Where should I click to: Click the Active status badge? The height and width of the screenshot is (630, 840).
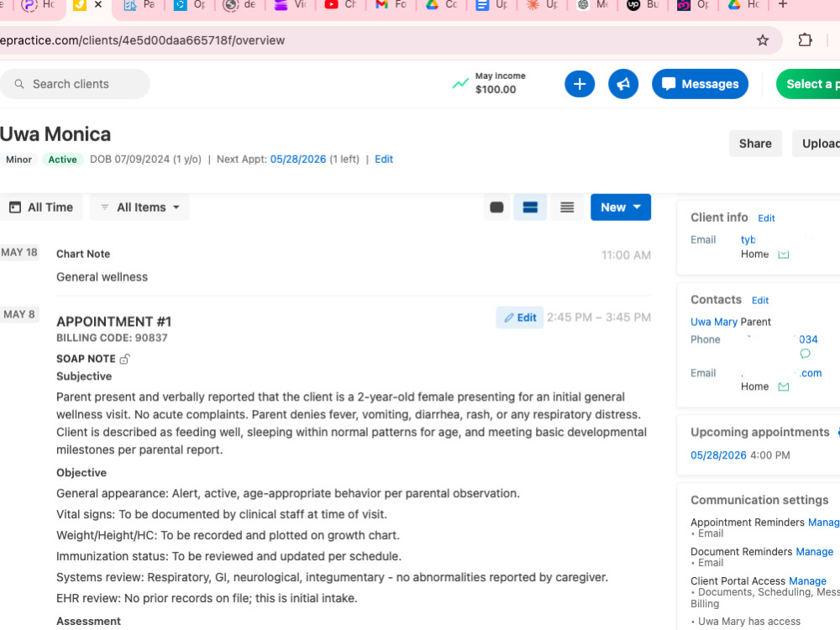pyautogui.click(x=63, y=159)
